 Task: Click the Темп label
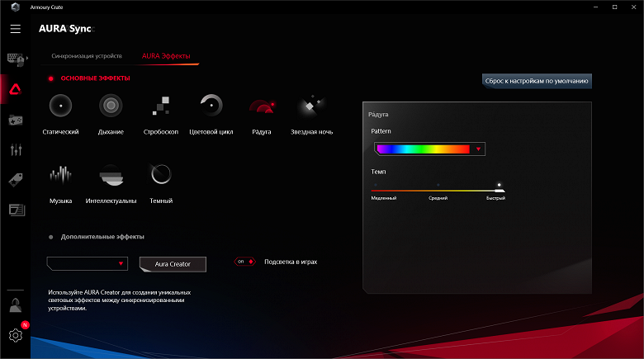click(378, 172)
